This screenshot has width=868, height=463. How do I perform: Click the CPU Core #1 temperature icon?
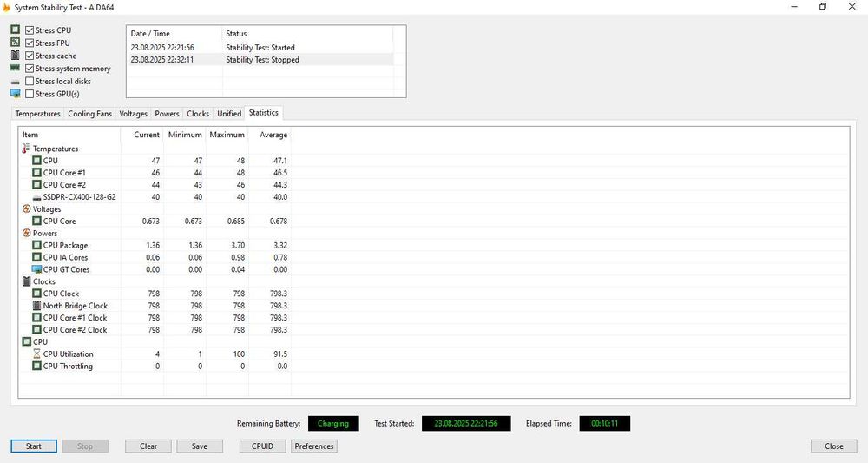(37, 173)
